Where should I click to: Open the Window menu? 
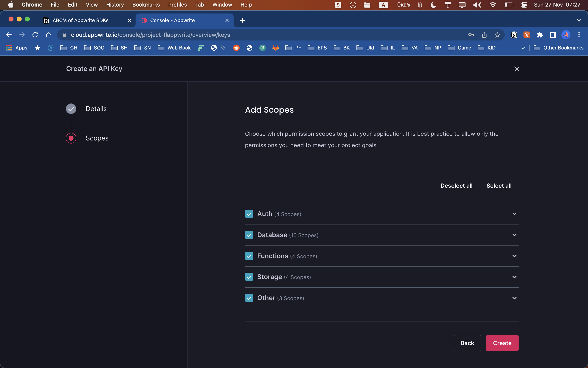[x=222, y=5]
